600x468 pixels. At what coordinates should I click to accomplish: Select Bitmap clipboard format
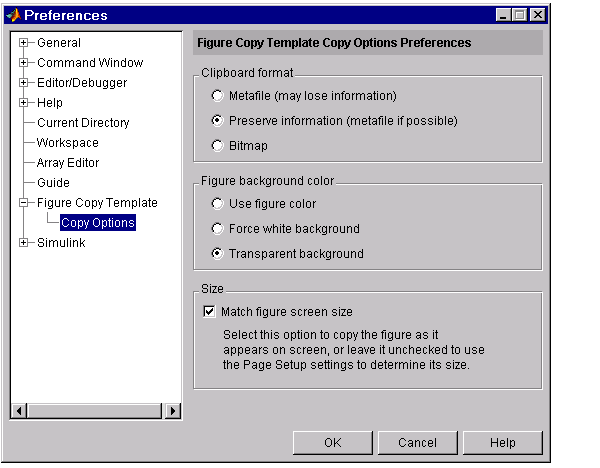tap(218, 146)
